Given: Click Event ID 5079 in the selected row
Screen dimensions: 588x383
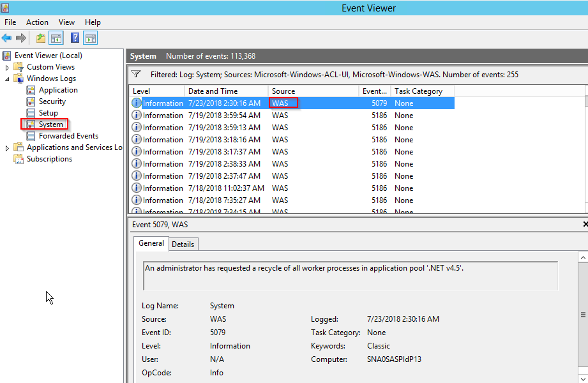Looking at the screenshot, I should point(379,103).
